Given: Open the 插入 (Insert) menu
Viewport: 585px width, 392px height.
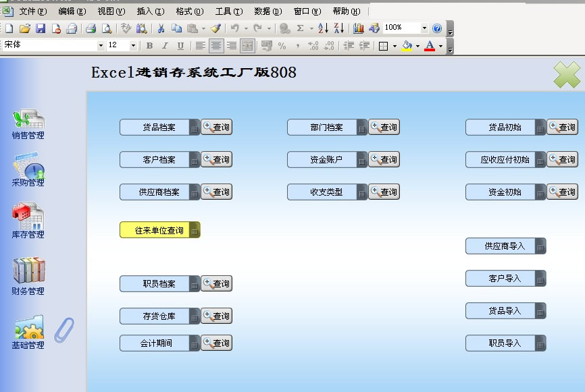Looking at the screenshot, I should (x=151, y=11).
